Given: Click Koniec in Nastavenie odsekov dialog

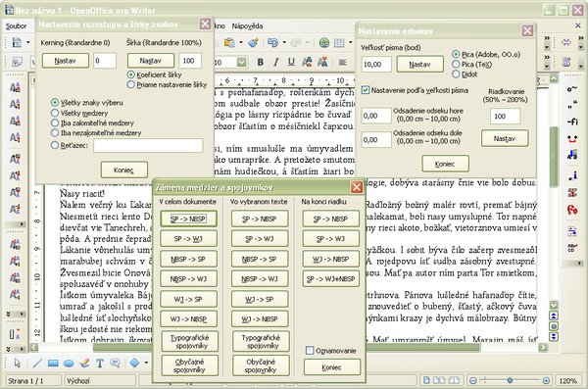Looking at the screenshot, I should coord(445,164).
